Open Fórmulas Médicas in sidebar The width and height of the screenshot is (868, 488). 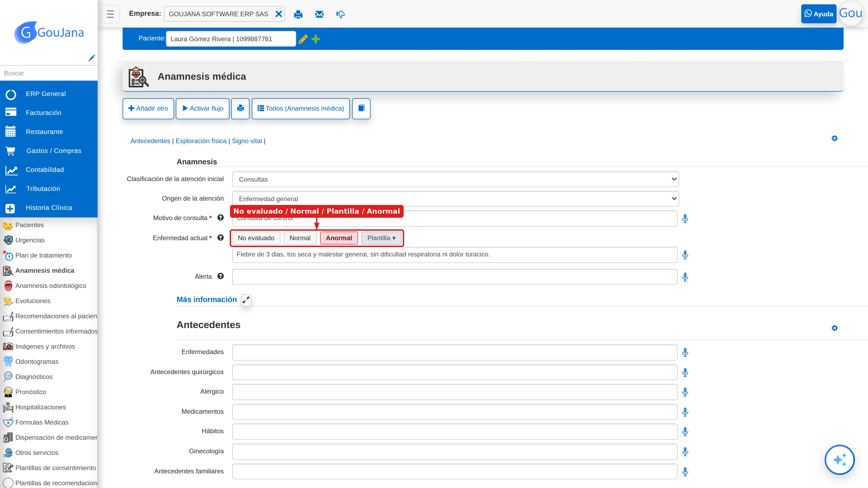[49, 422]
